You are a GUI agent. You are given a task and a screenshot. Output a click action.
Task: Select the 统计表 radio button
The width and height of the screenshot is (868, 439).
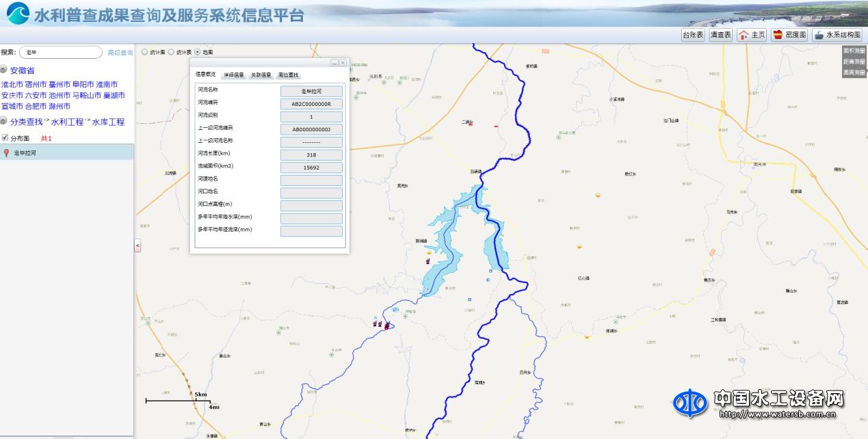[x=171, y=52]
